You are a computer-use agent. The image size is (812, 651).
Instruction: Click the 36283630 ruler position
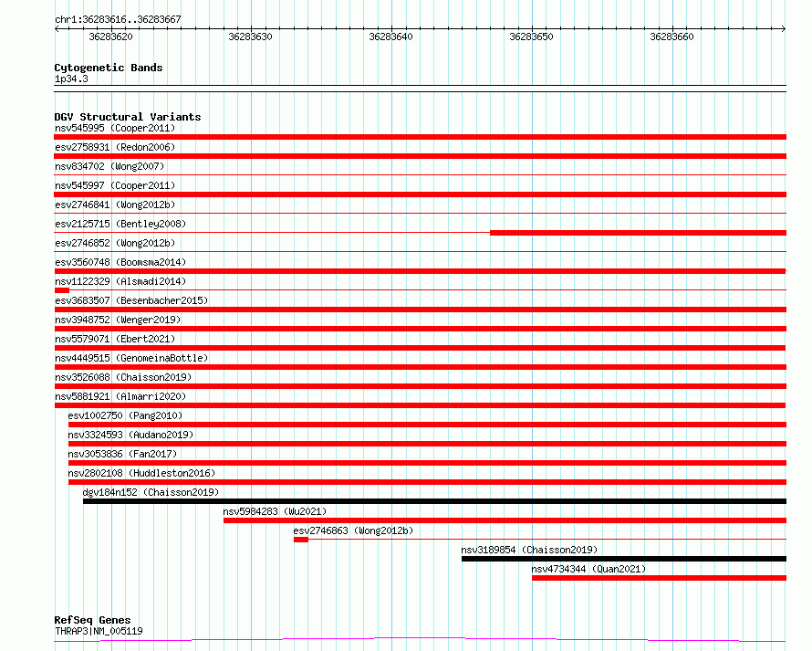(250, 37)
